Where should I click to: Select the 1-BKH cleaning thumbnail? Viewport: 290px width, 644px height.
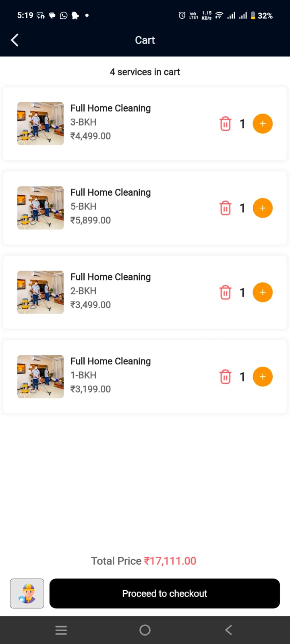[x=40, y=377]
